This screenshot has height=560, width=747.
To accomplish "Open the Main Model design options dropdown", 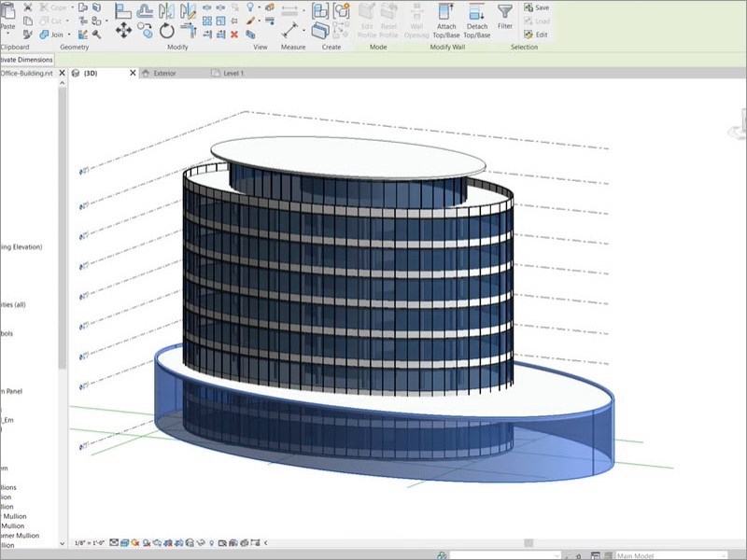I will pos(671,555).
